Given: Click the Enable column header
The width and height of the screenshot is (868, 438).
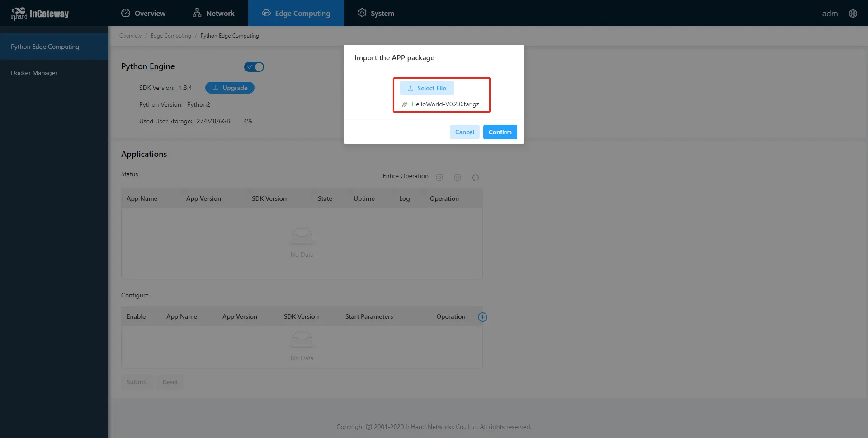Looking at the screenshot, I should click(x=136, y=316).
